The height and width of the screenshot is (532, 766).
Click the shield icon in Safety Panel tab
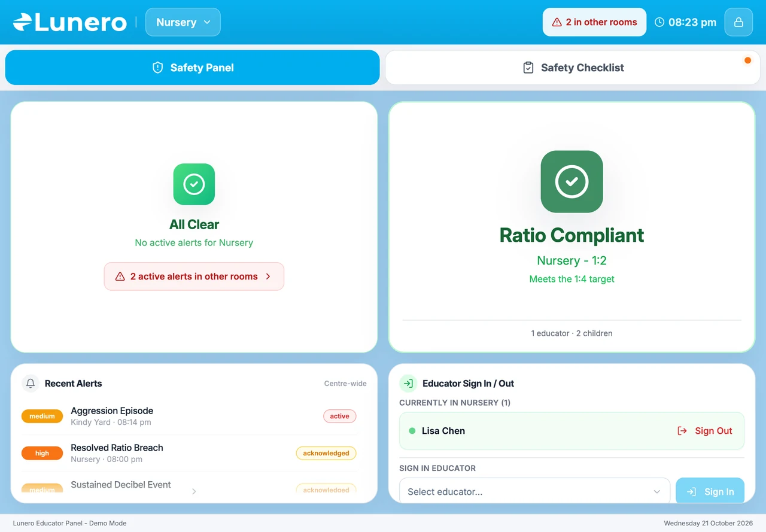(x=157, y=68)
